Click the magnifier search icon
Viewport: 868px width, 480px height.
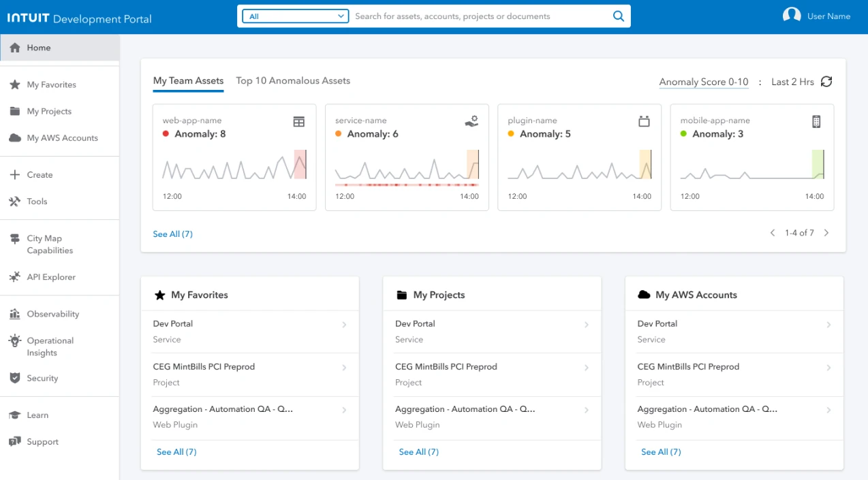pyautogui.click(x=619, y=16)
